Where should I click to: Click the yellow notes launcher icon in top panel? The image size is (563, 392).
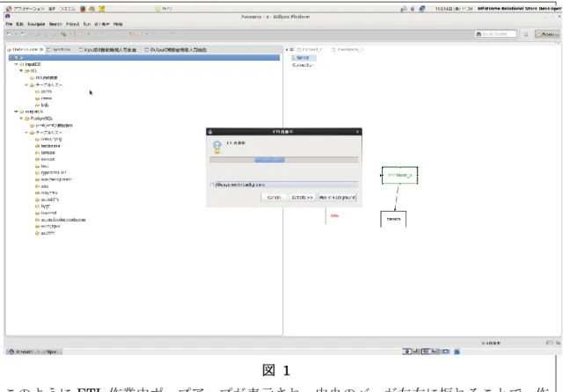102,9
